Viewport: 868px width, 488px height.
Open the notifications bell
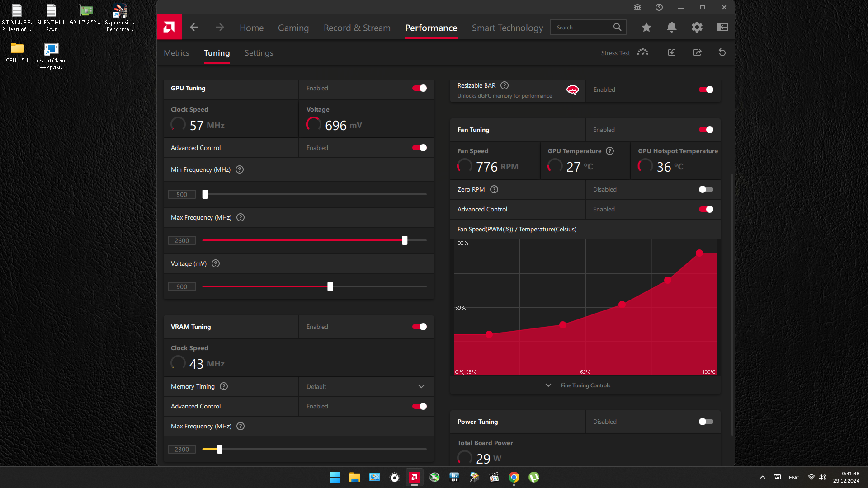click(671, 28)
